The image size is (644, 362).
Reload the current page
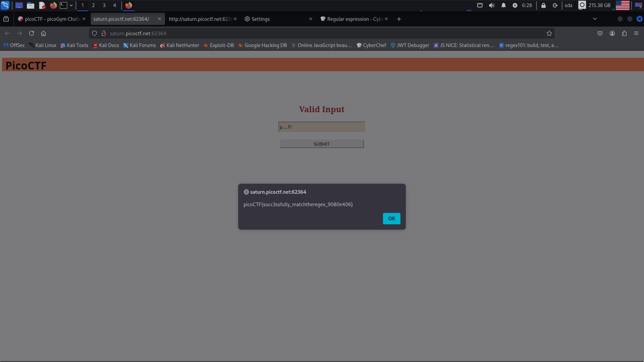tap(32, 33)
